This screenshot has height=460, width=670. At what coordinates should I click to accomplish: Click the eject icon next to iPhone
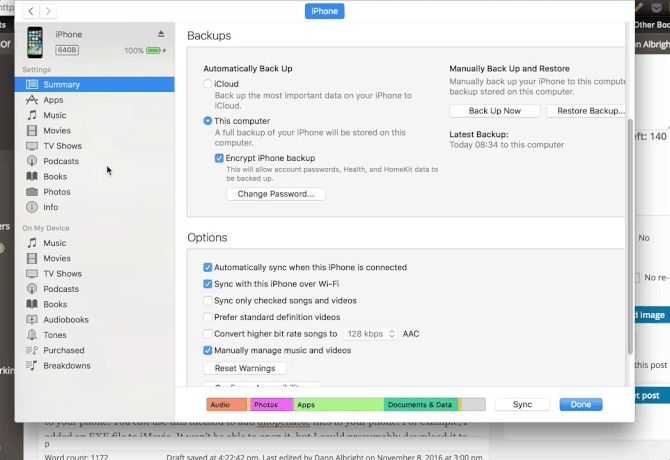click(161, 34)
